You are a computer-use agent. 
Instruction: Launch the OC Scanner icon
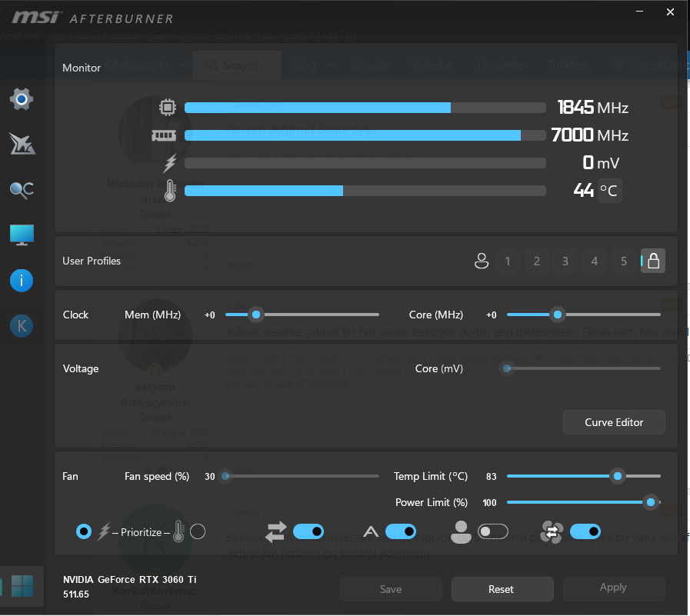coord(22,190)
